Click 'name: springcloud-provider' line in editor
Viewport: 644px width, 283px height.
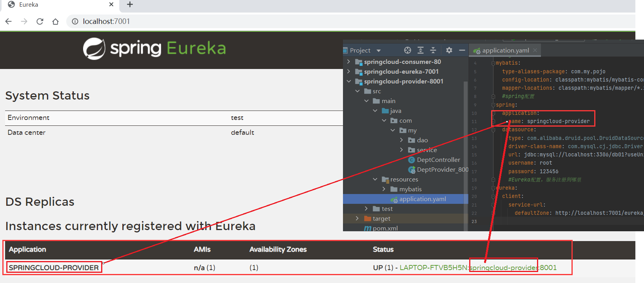pos(549,122)
